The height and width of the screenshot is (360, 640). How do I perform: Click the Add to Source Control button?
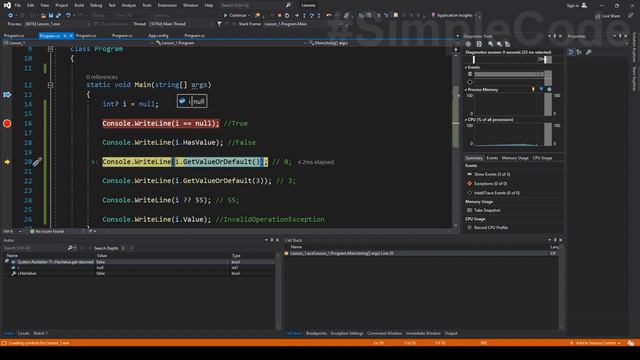(x=596, y=343)
